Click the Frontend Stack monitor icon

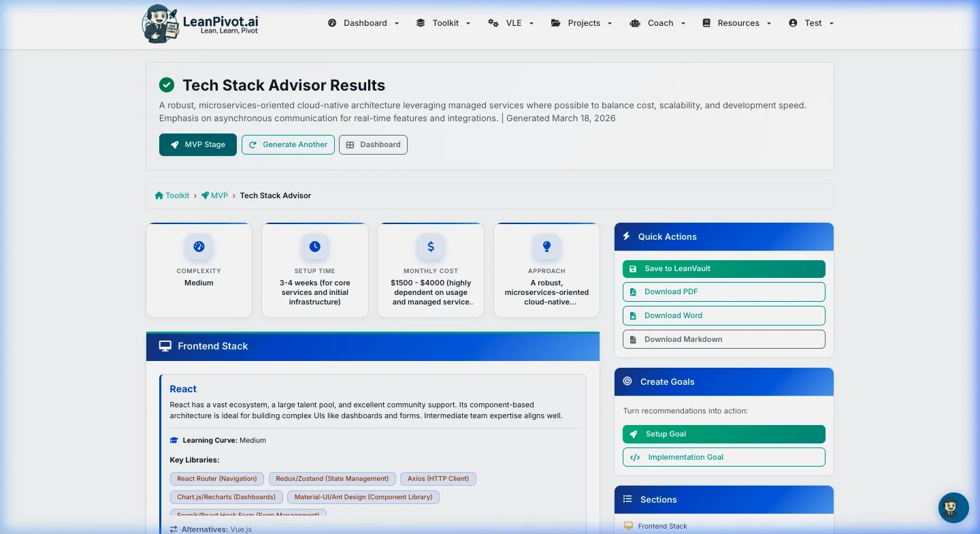pyautogui.click(x=165, y=346)
